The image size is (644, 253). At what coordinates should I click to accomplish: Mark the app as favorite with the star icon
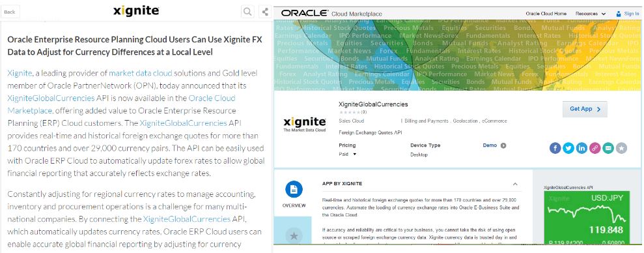click(x=621, y=148)
